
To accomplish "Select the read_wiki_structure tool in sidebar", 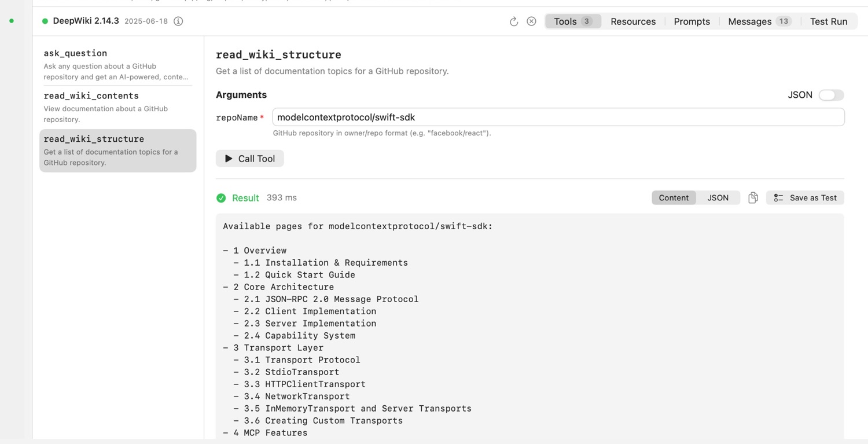I will coord(118,151).
